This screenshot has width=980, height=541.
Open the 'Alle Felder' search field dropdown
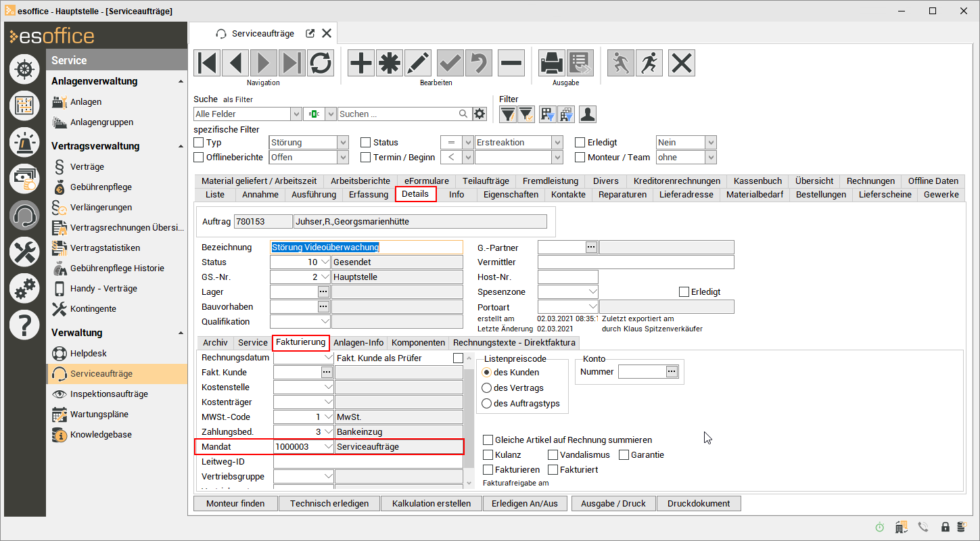click(296, 114)
